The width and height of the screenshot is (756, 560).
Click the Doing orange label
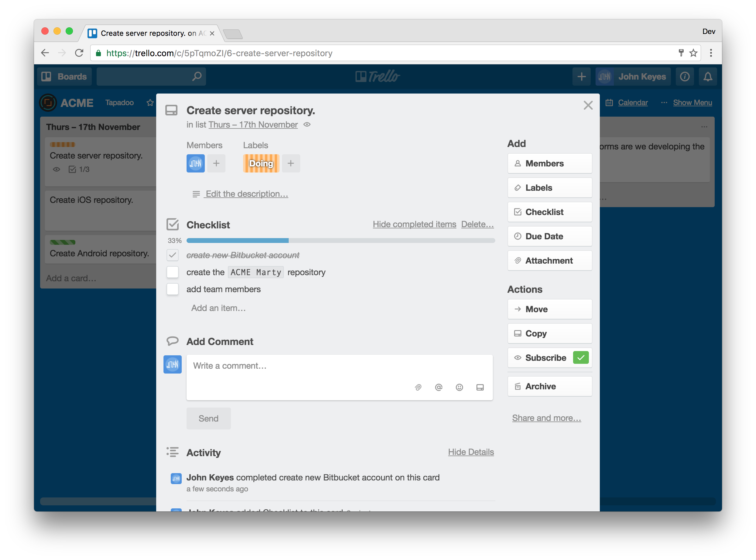tap(261, 163)
